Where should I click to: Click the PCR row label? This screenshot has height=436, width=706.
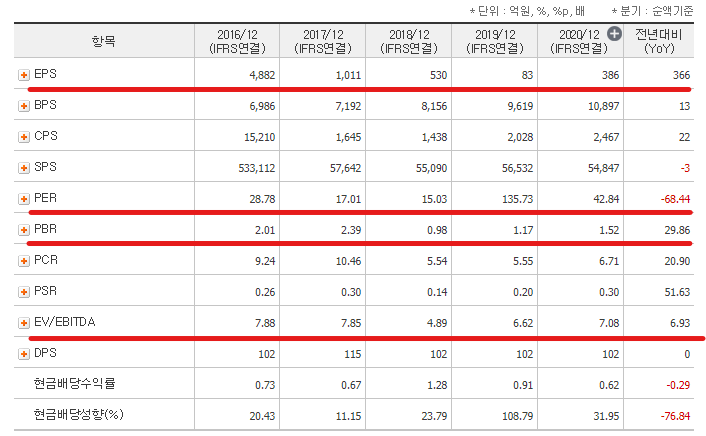(46, 260)
